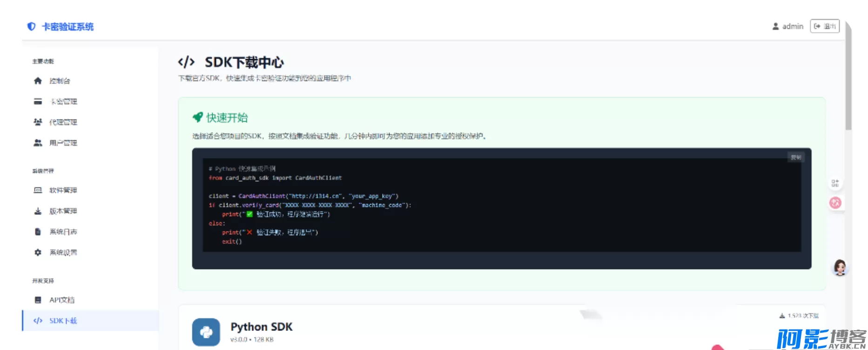
Task: Click the pink floating widget icon on right
Action: tap(835, 203)
